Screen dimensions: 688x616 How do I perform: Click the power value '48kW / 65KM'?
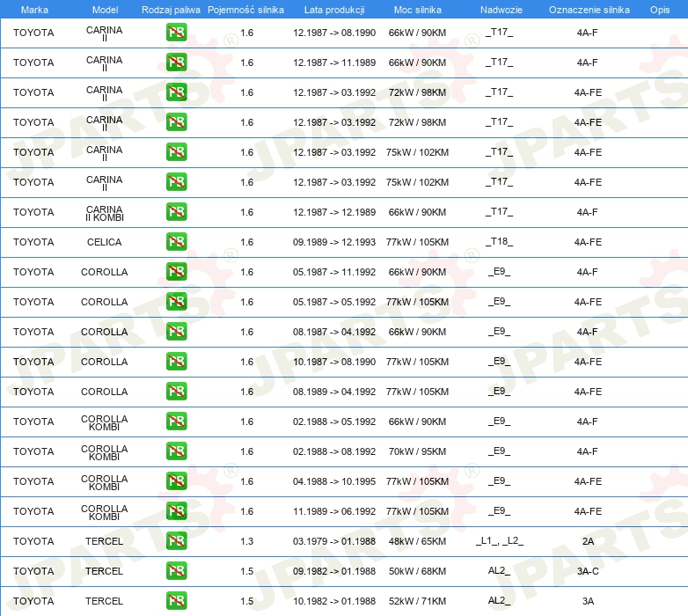pyautogui.click(x=417, y=541)
